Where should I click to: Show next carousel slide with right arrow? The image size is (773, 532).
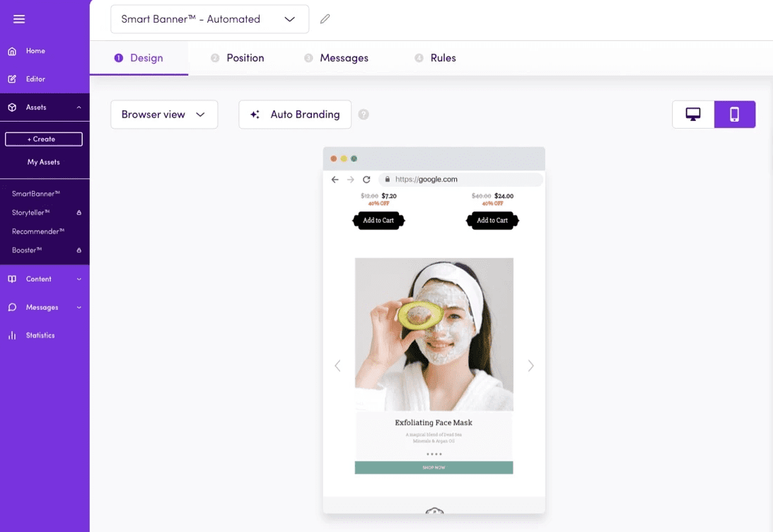pos(530,366)
